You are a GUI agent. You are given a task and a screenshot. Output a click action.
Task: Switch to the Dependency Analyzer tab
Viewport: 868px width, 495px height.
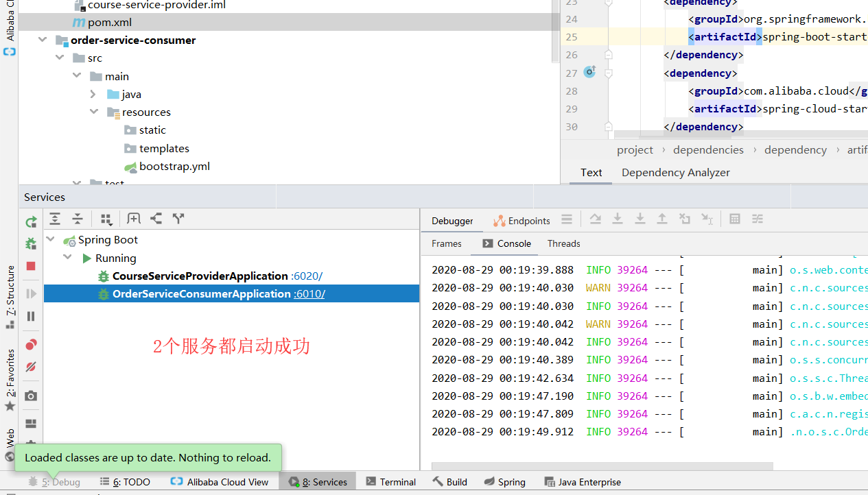click(675, 172)
